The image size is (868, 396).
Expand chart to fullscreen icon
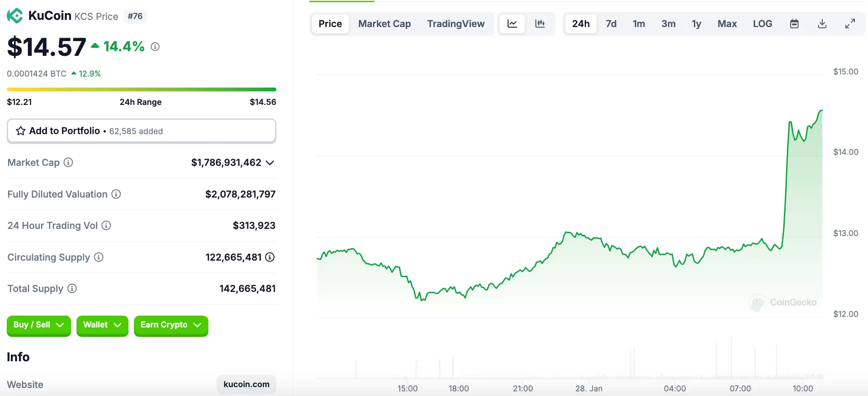pyautogui.click(x=850, y=24)
